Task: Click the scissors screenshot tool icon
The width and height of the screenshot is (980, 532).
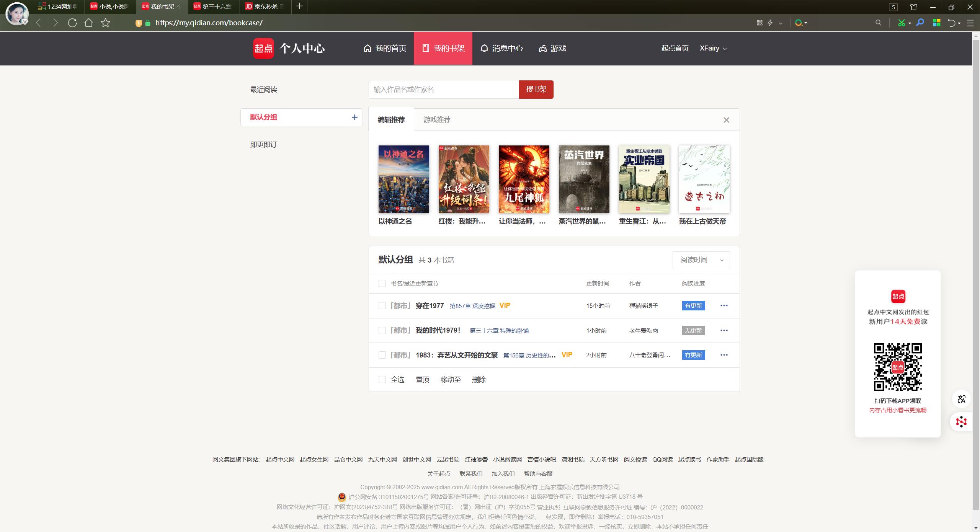Action: click(902, 23)
